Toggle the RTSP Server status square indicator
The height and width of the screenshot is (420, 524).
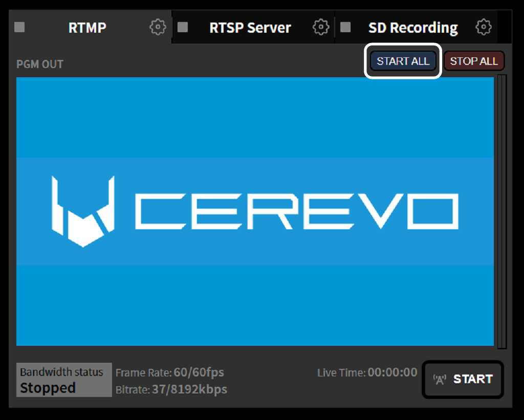(183, 27)
